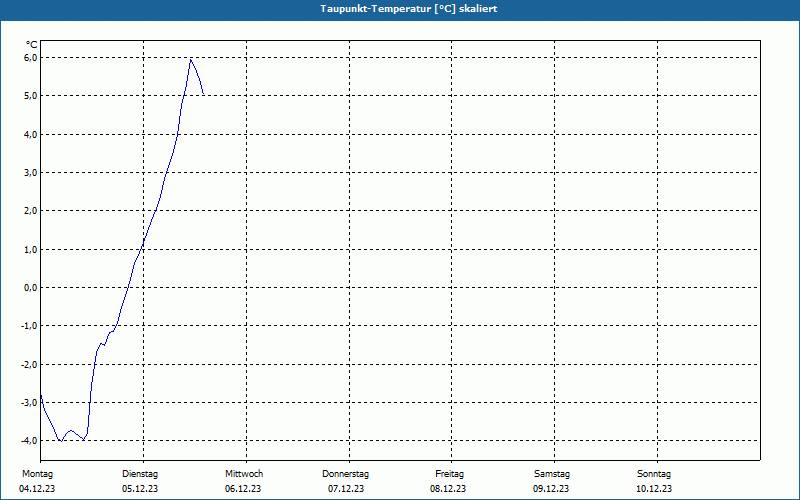Click the -4,0 y-axis value

[30, 440]
